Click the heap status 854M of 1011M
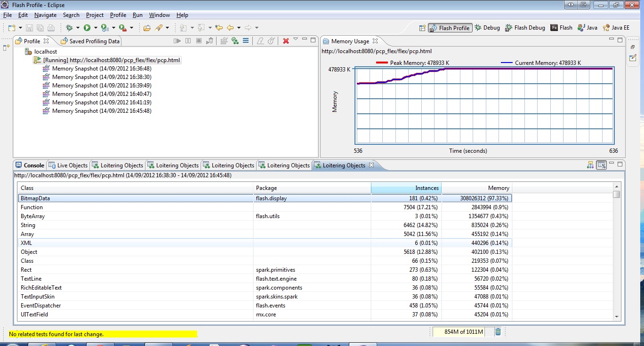This screenshot has width=644, height=346. click(x=463, y=332)
